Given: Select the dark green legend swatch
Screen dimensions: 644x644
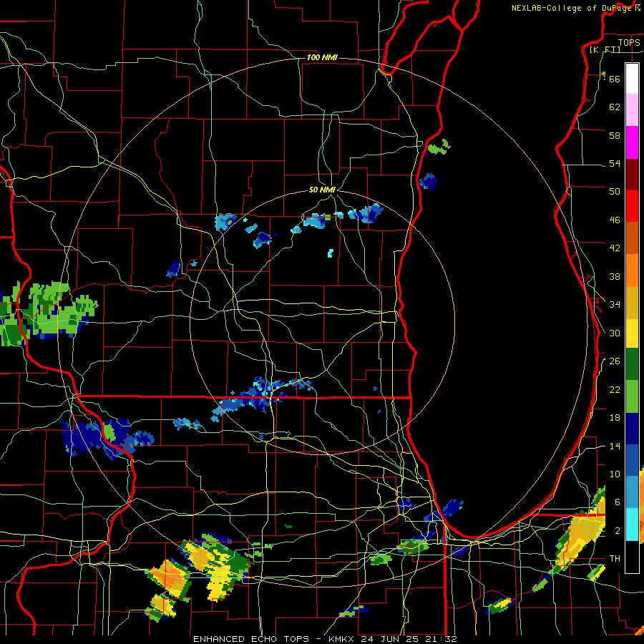Looking at the screenshot, I should [632, 364].
